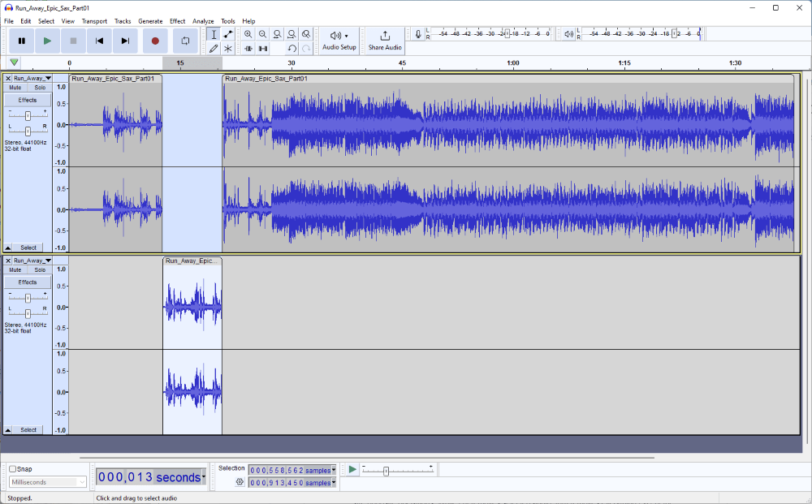Click the Zoom Toggle icon
The height and width of the screenshot is (504, 812).
306,34
